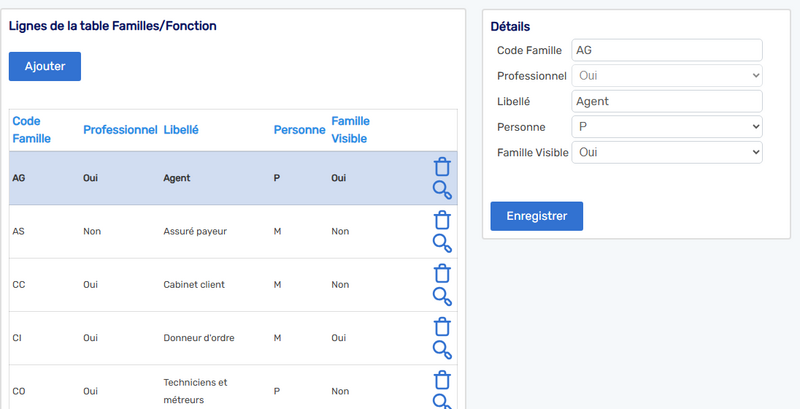Viewport: 800px width, 409px height.
Task: View details of AG row with magnifier icon
Action: pos(442,190)
